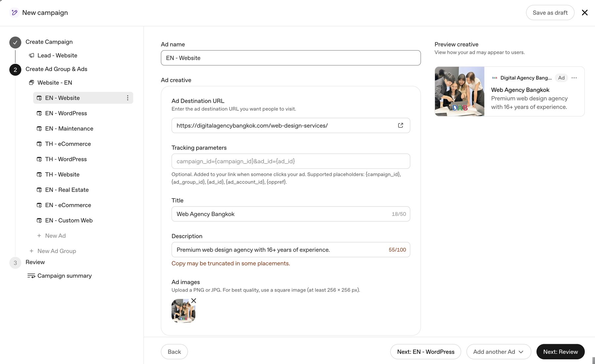Click plus icon beside New Ad Group
This screenshot has width=595, height=364.
click(31, 251)
